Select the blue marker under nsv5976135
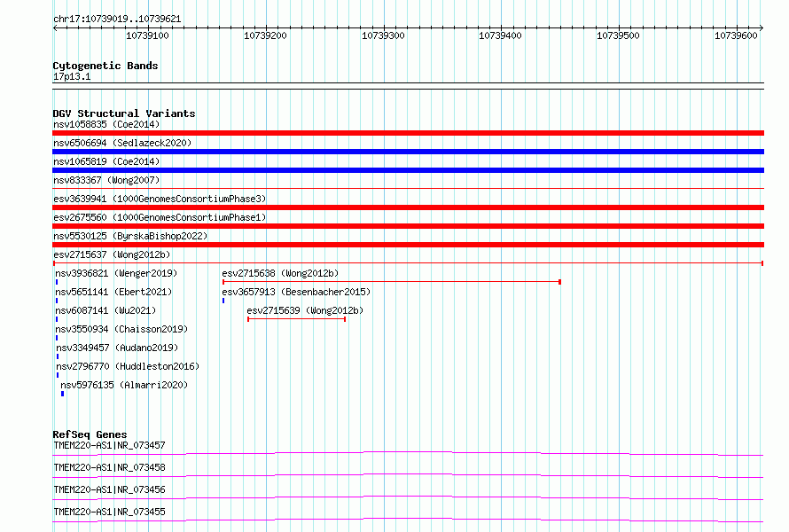 [62, 394]
